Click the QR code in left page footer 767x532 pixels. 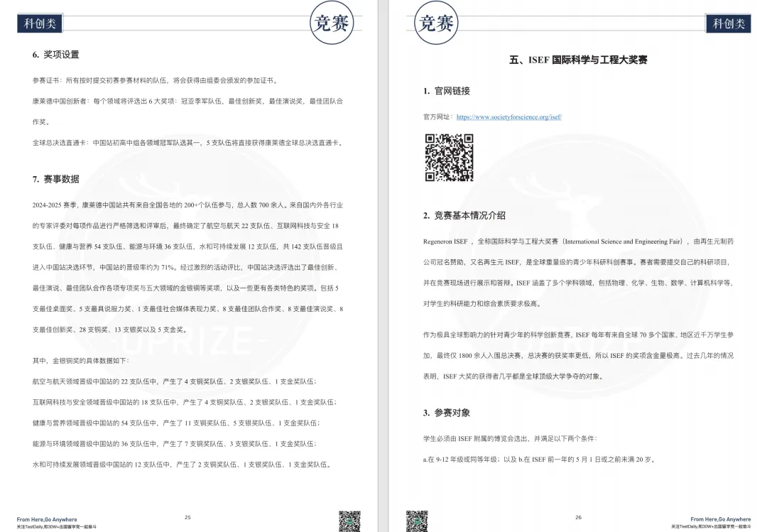coord(349,521)
